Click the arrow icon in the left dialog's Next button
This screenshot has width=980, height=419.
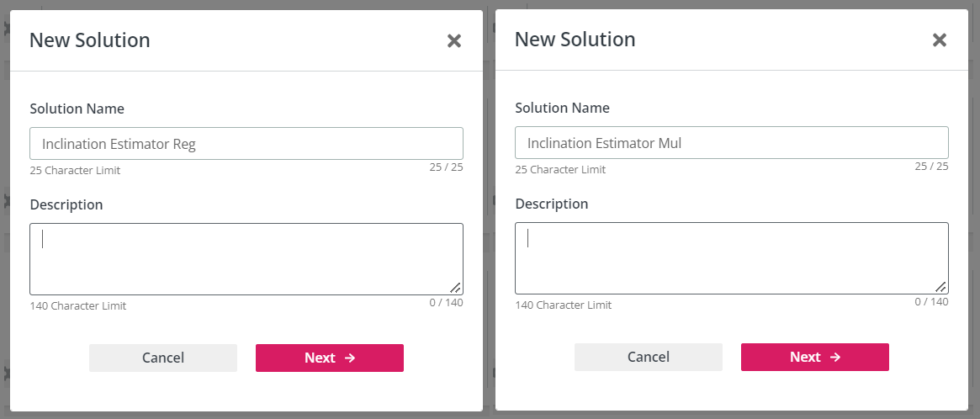point(350,358)
